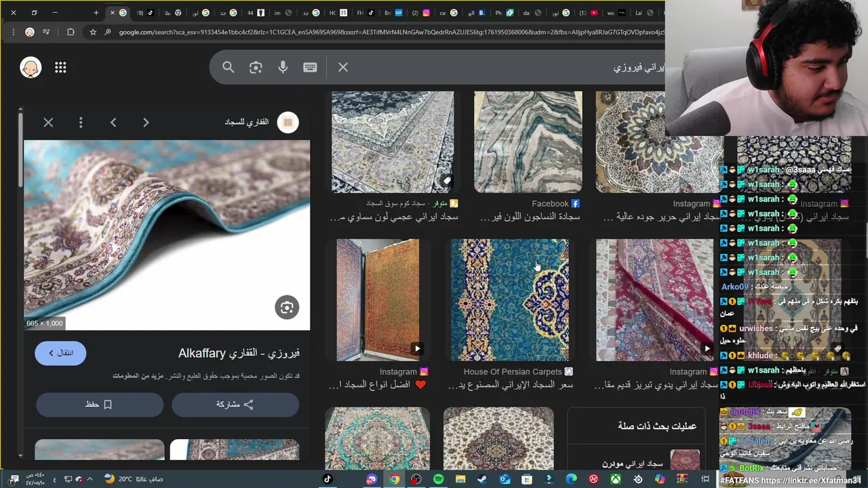The width and height of the screenshot is (868, 488).
Task: Open the two hanging rugs Instagram video result
Action: coord(378,300)
